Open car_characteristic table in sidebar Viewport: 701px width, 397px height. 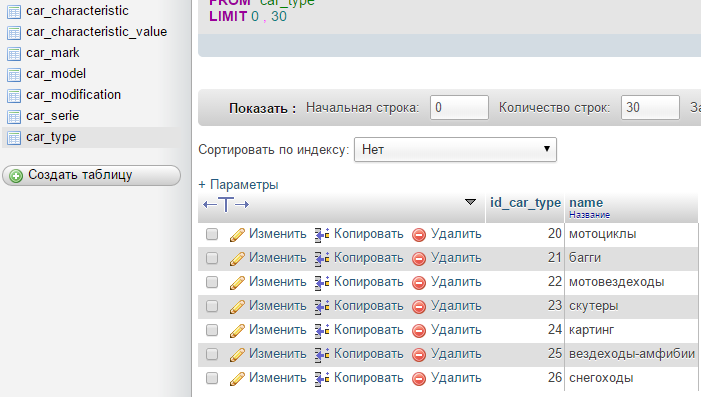pos(77,11)
